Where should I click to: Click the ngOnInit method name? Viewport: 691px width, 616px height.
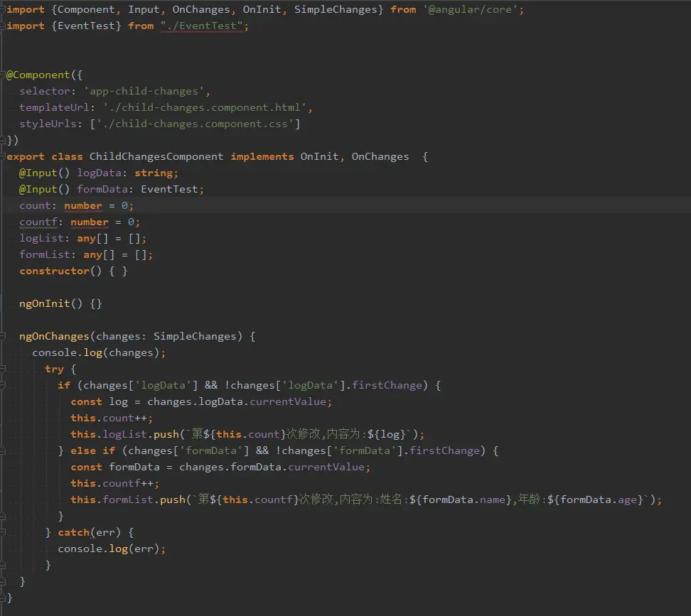(45, 303)
